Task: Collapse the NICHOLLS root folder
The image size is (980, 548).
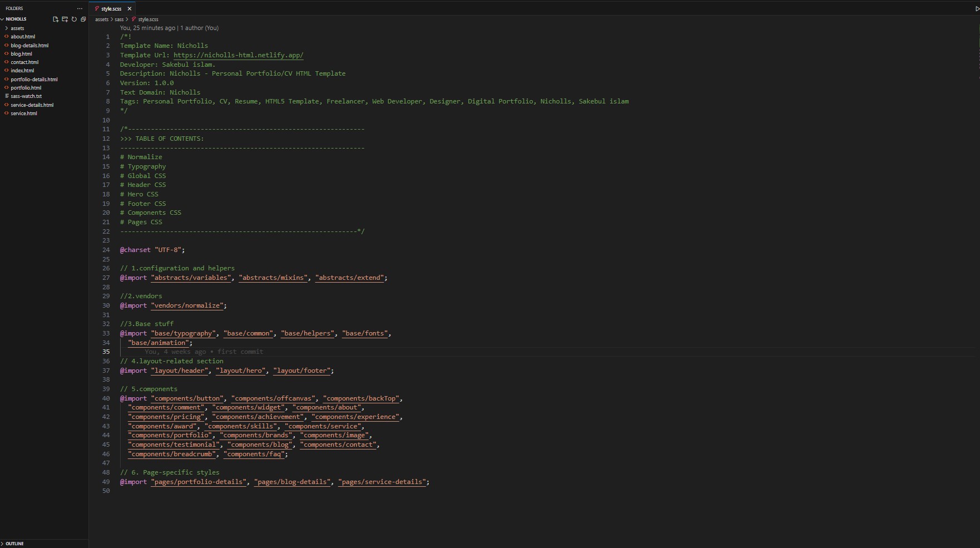Action: (x=16, y=19)
